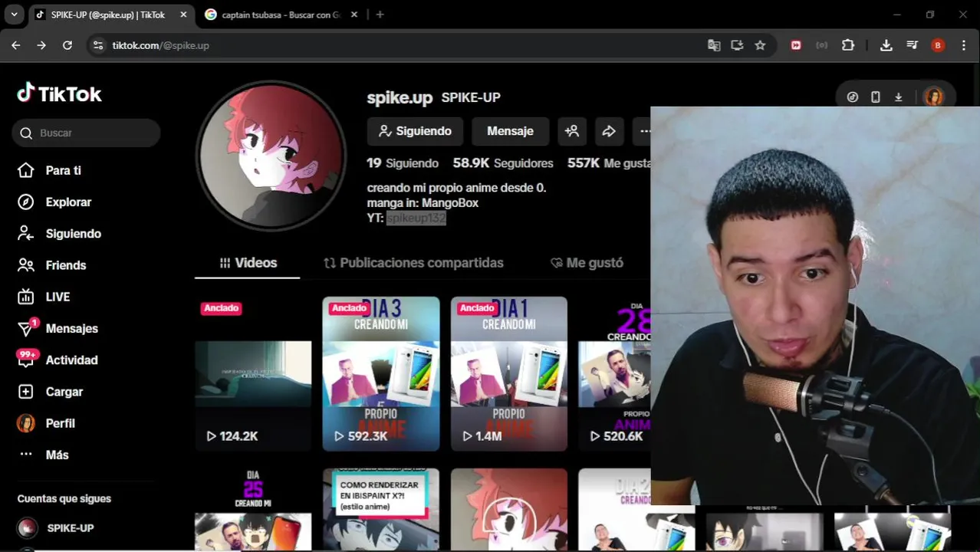Screen dimensions: 980x552
Task: Click the 19 Siguiendo count
Action: tap(403, 163)
